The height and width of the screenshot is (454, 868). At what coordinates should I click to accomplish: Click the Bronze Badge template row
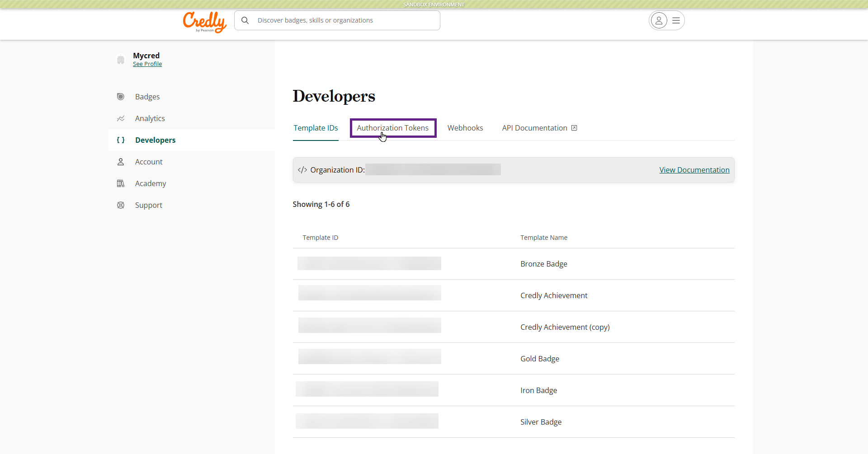pos(543,264)
